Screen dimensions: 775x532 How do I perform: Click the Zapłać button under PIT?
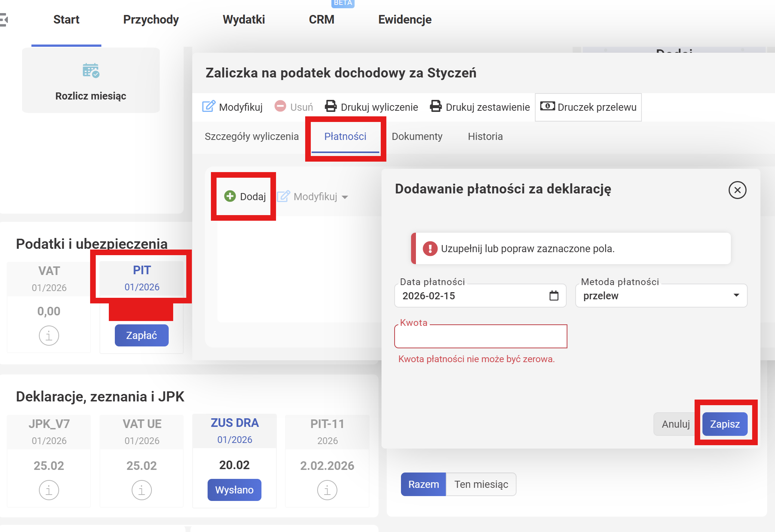[x=141, y=335]
